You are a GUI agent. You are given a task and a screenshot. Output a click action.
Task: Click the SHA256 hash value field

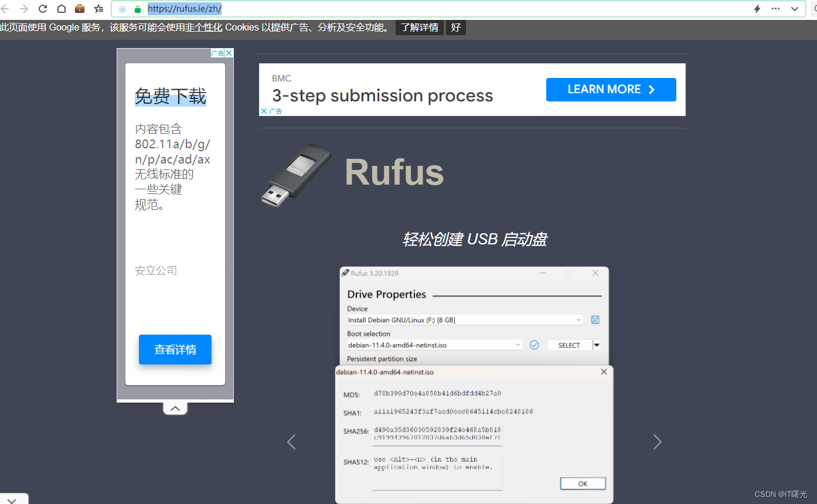[x=437, y=434]
